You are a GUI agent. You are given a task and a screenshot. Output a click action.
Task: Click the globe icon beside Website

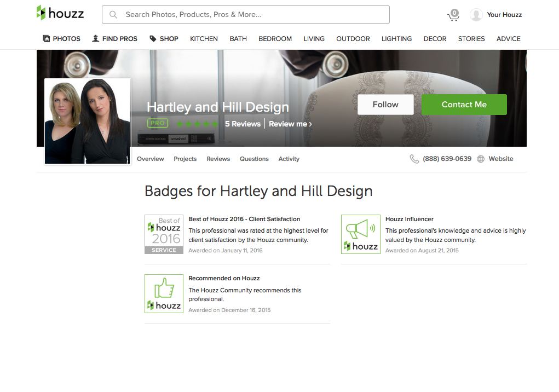(x=481, y=159)
